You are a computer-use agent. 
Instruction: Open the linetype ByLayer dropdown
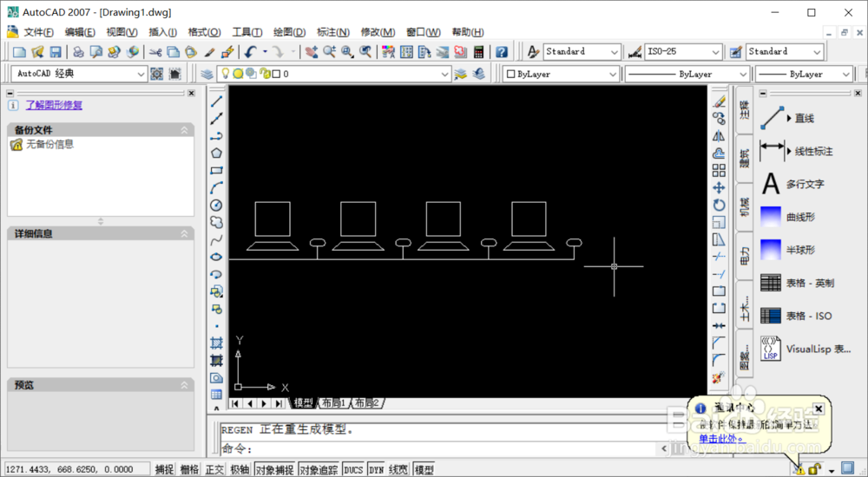click(x=687, y=74)
